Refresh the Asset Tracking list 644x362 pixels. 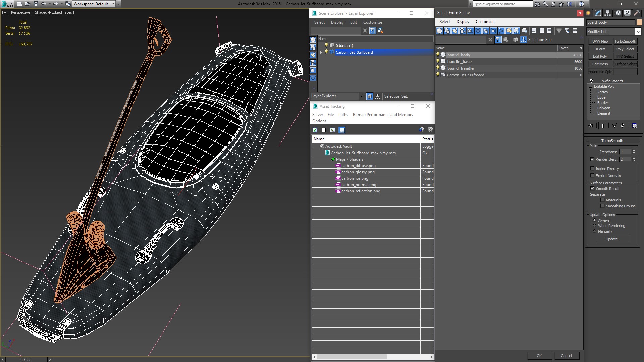pyautogui.click(x=315, y=130)
